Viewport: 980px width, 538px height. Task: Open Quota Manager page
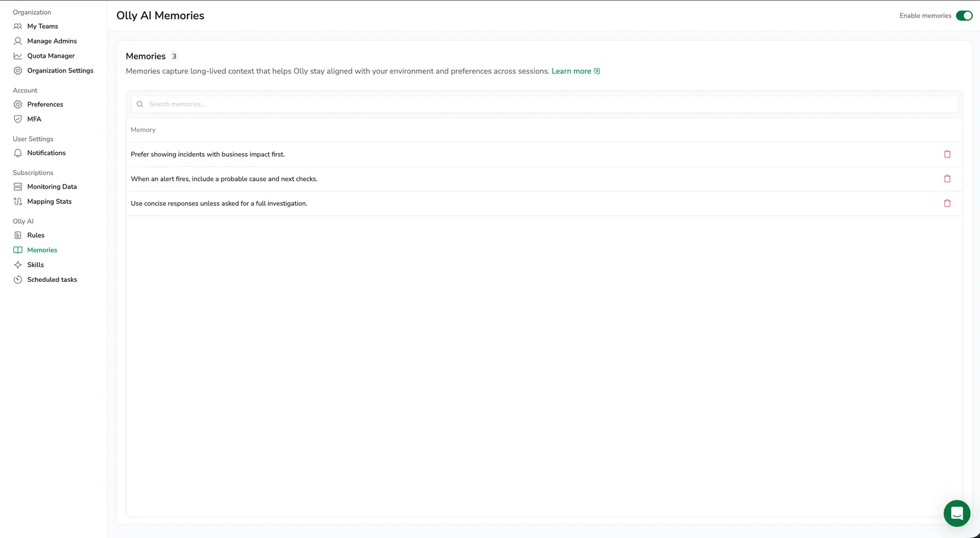click(51, 56)
